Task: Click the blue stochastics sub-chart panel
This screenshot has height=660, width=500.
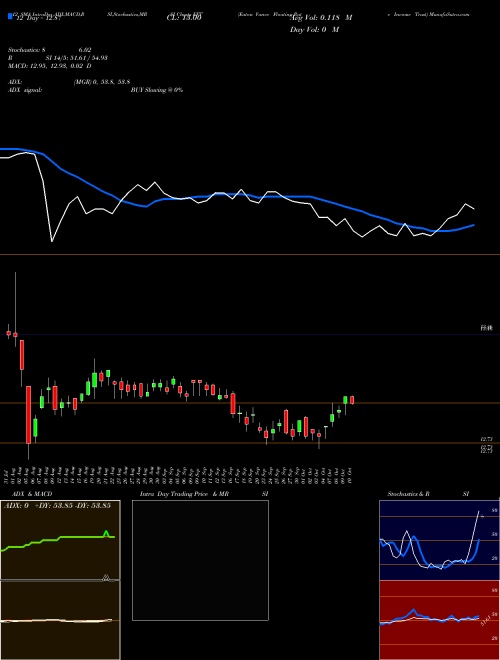Action: (x=439, y=540)
